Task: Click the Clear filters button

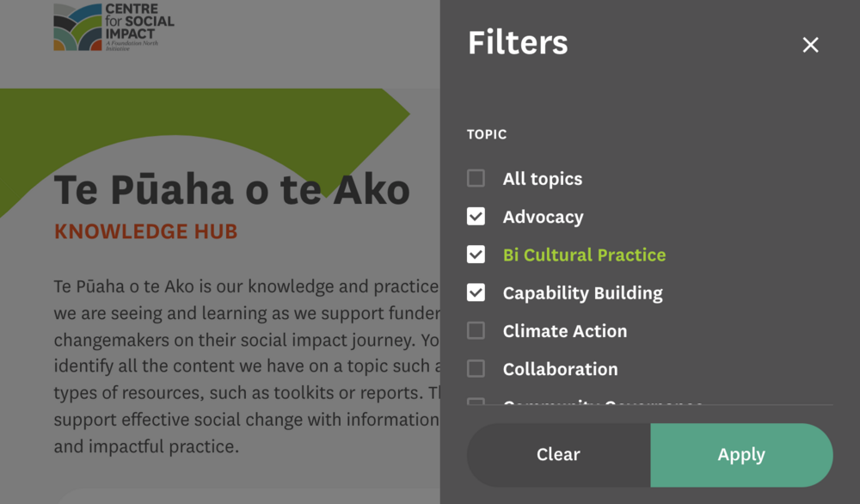Action: click(x=558, y=454)
